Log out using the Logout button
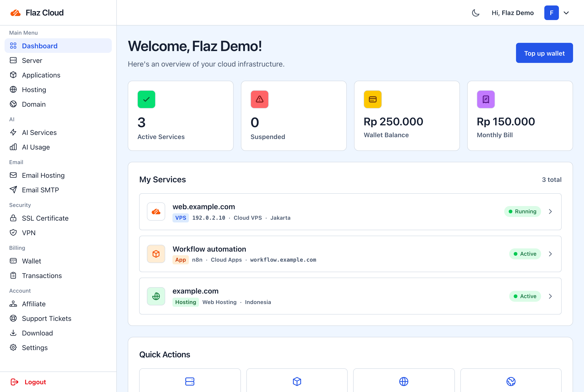 28,382
